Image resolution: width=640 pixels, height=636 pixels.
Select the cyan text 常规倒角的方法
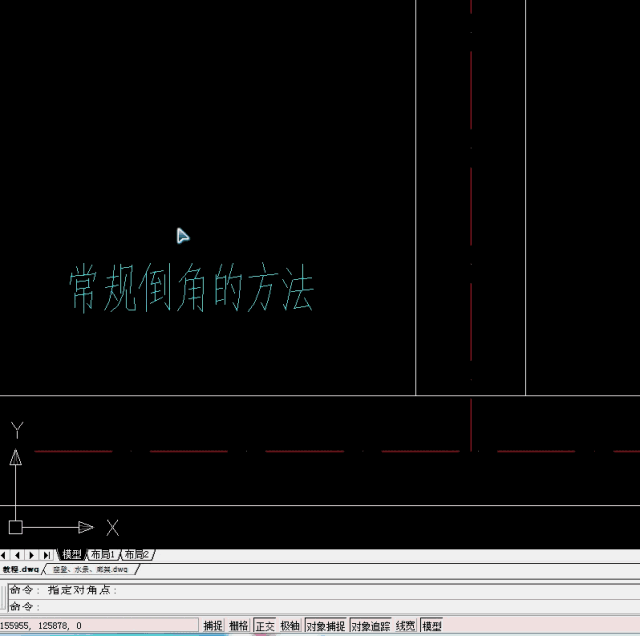[x=191, y=290]
